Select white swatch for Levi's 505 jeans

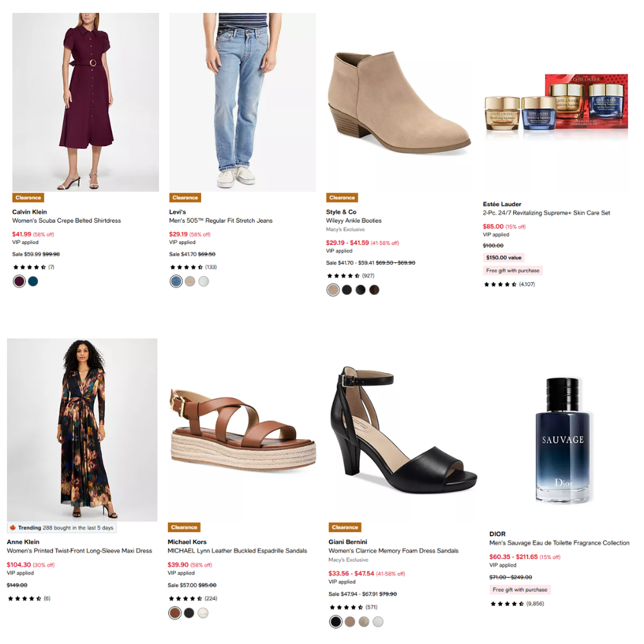[204, 281]
